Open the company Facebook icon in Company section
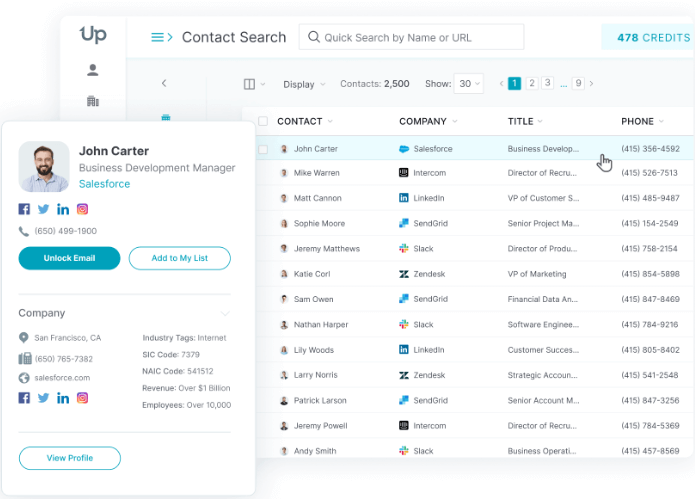 click(24, 398)
